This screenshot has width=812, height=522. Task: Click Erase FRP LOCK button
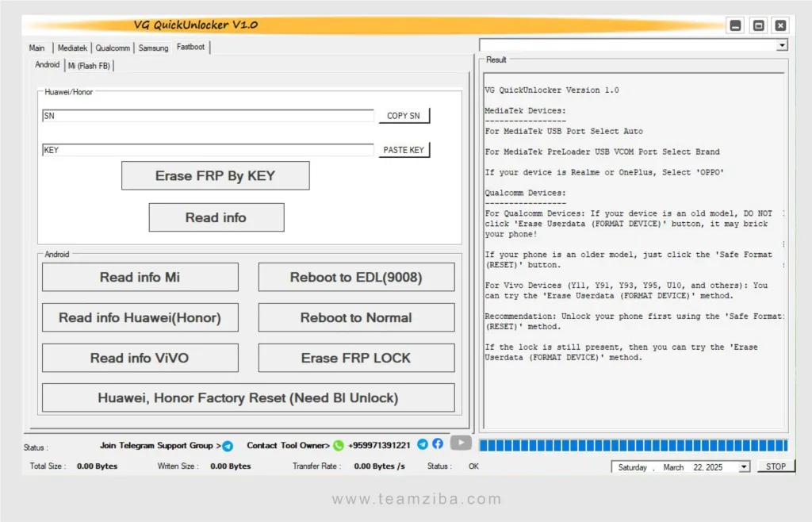pos(356,359)
